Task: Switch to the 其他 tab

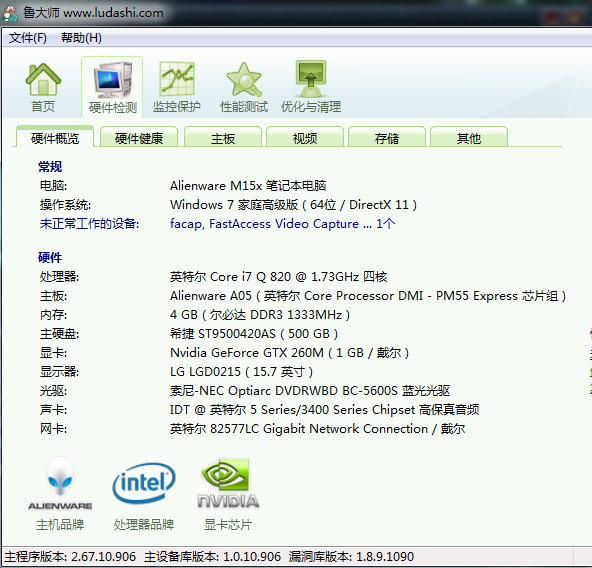Action: [469, 137]
